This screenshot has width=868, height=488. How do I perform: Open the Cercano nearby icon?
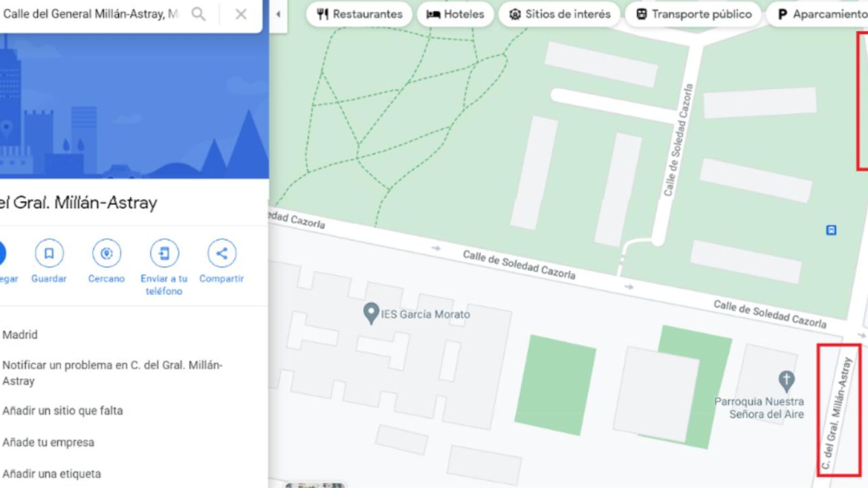(106, 253)
